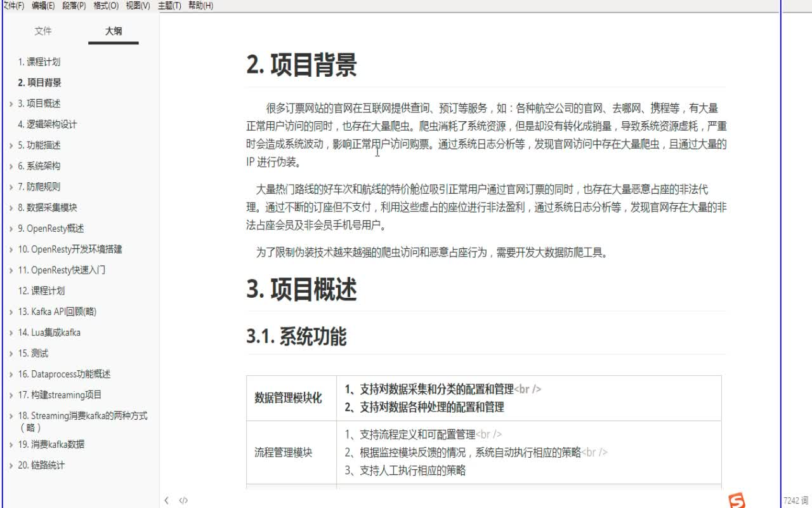Hide the sidebar using the back arrow icon

(x=166, y=500)
